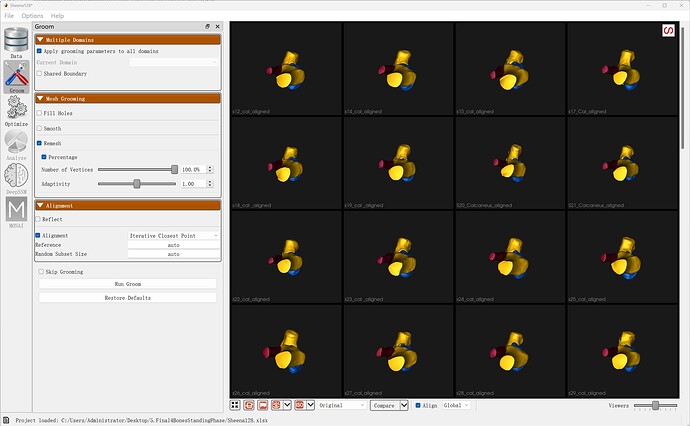Click the red isosurface icon
The image size is (690, 426).
(300, 405)
